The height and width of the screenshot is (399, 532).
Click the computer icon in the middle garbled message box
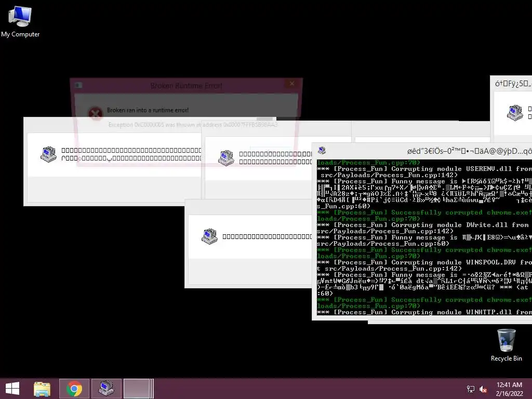[x=226, y=158]
